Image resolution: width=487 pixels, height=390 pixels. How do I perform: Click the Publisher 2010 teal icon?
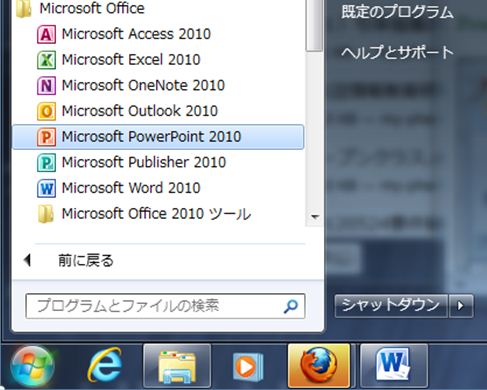[46, 163]
